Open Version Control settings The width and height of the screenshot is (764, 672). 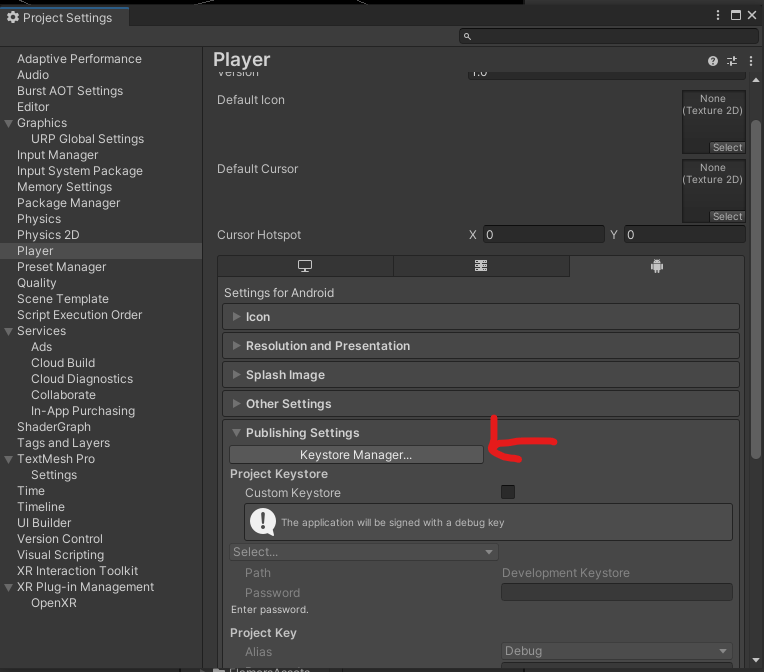click(x=60, y=539)
